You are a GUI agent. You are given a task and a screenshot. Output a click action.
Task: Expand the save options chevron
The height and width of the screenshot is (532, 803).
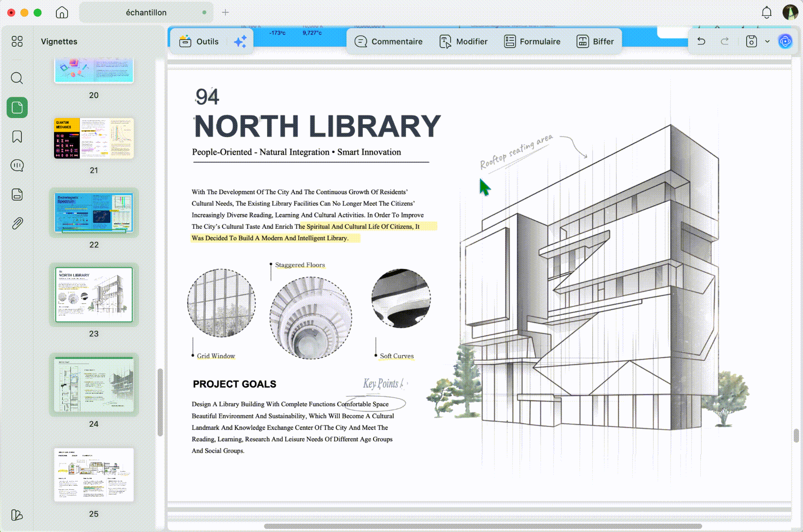(x=767, y=41)
